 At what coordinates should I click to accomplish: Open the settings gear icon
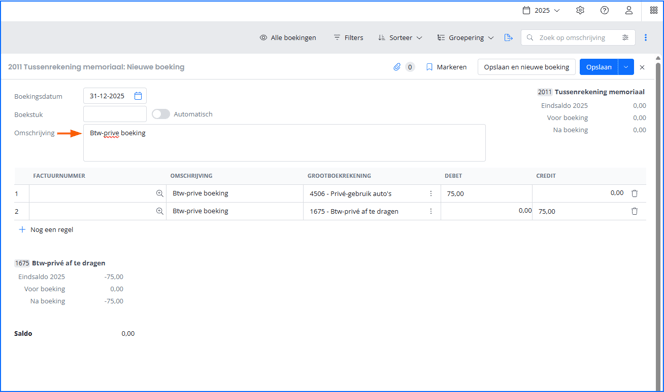tap(580, 10)
